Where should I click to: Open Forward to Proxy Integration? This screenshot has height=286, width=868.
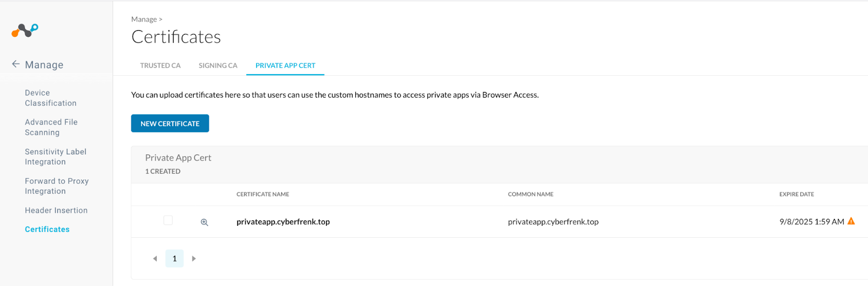pos(57,186)
